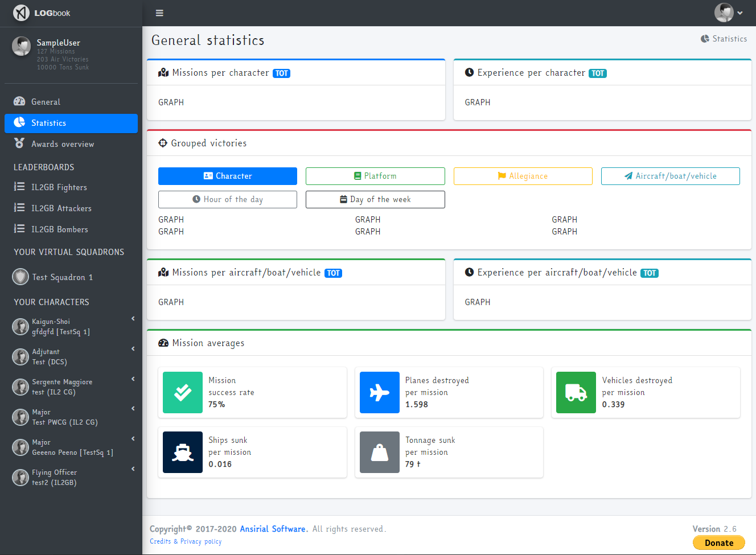The width and height of the screenshot is (756, 555).
Task: Open the hamburger sidebar toggle menu
Action: pyautogui.click(x=159, y=13)
